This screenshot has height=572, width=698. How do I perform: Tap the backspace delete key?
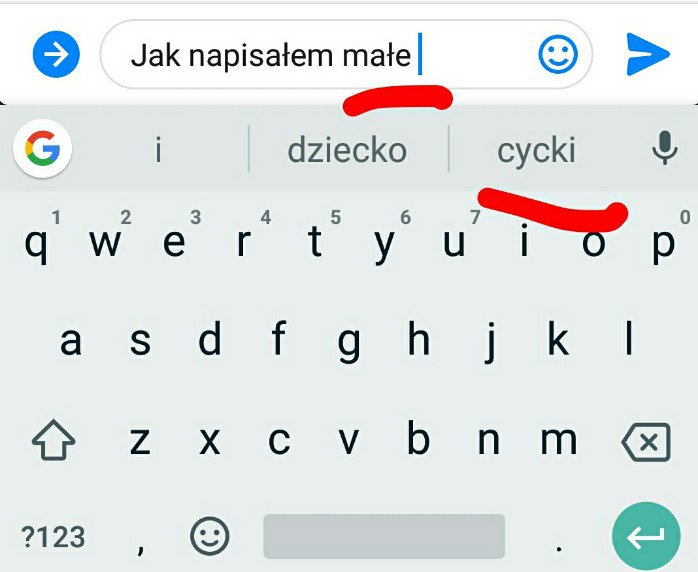tap(646, 442)
